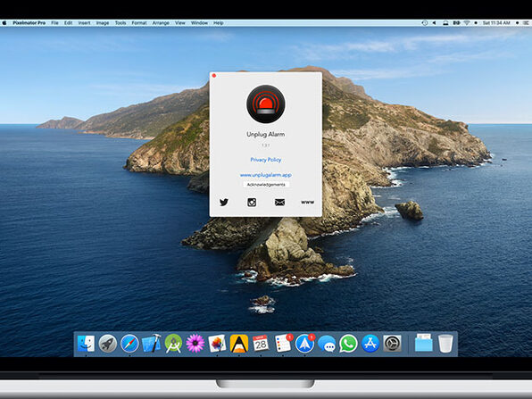
Task: Visit the www.unplugalarm.app link
Action: tap(266, 175)
